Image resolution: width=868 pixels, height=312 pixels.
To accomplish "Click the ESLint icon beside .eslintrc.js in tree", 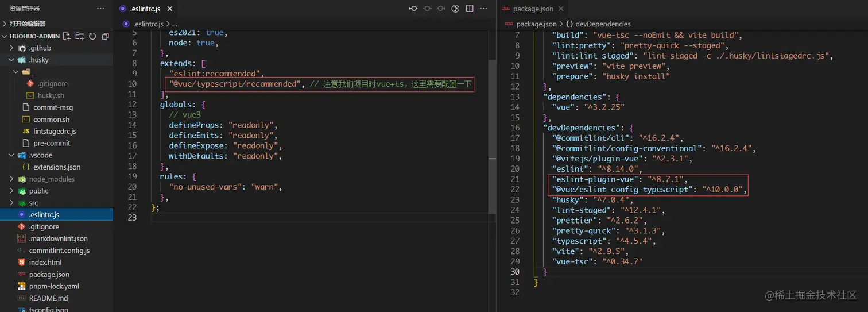I will coord(22,215).
